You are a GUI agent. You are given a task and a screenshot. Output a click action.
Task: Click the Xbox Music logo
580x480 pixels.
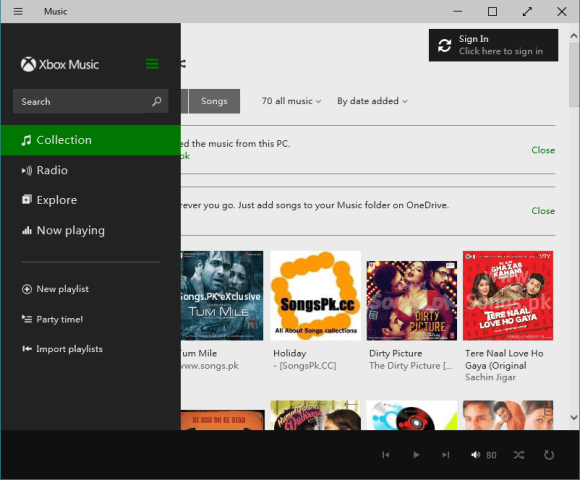point(60,64)
